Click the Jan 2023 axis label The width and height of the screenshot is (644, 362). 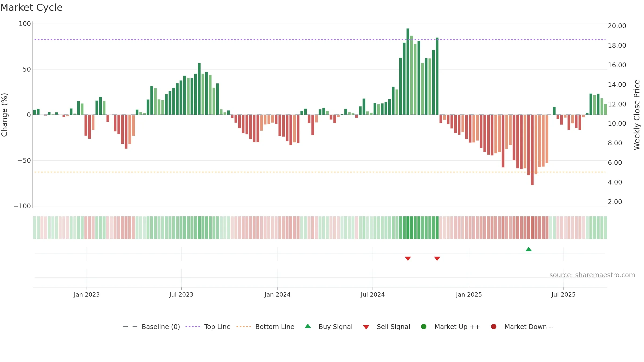[x=87, y=295]
